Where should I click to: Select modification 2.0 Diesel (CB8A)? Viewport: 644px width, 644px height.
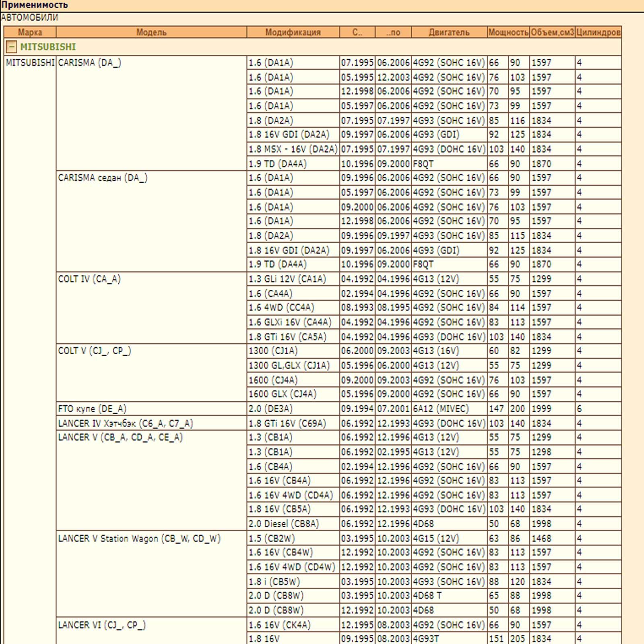[293, 524]
